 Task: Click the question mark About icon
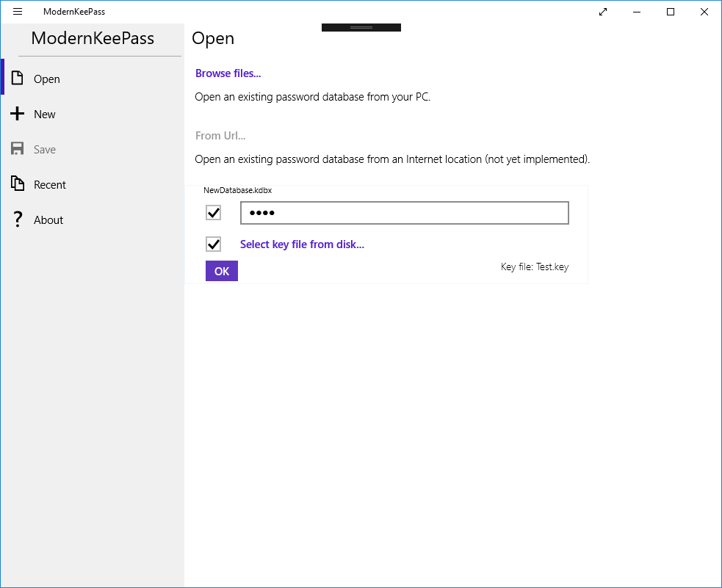(x=18, y=219)
